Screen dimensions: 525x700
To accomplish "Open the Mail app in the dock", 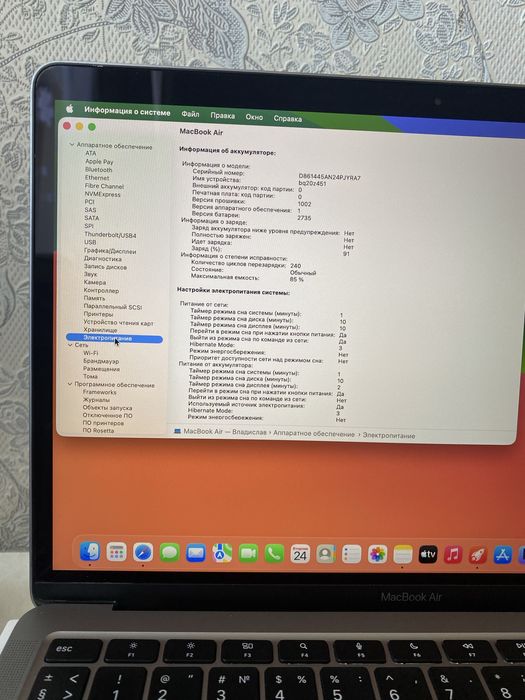I will [196, 554].
